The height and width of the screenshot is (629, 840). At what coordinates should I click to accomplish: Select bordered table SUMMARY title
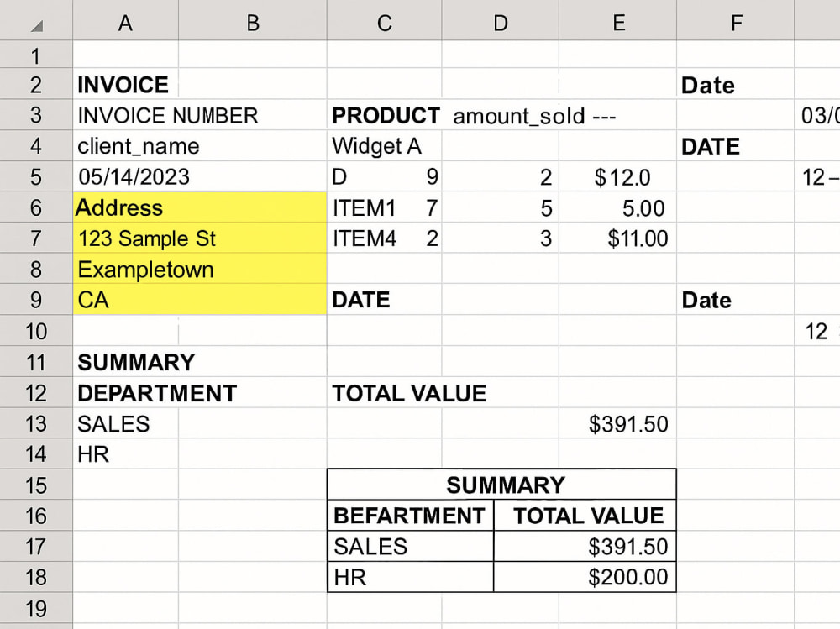coord(502,485)
